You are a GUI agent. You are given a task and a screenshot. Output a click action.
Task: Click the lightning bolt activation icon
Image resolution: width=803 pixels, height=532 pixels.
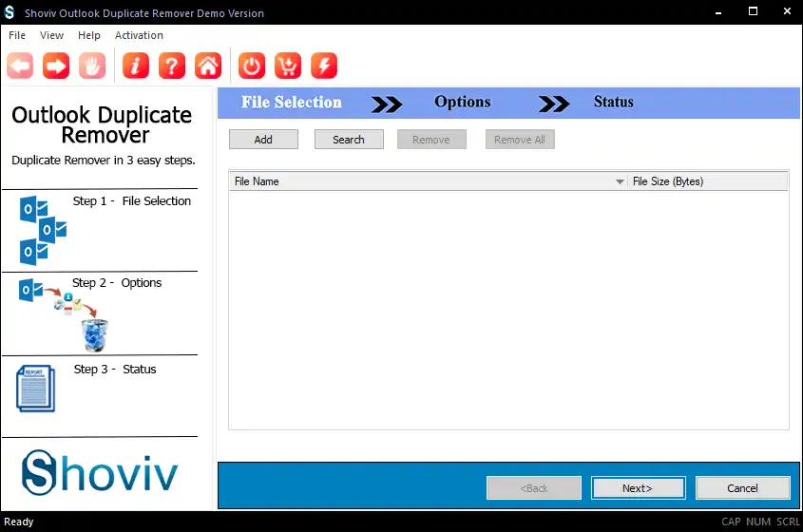324,66
